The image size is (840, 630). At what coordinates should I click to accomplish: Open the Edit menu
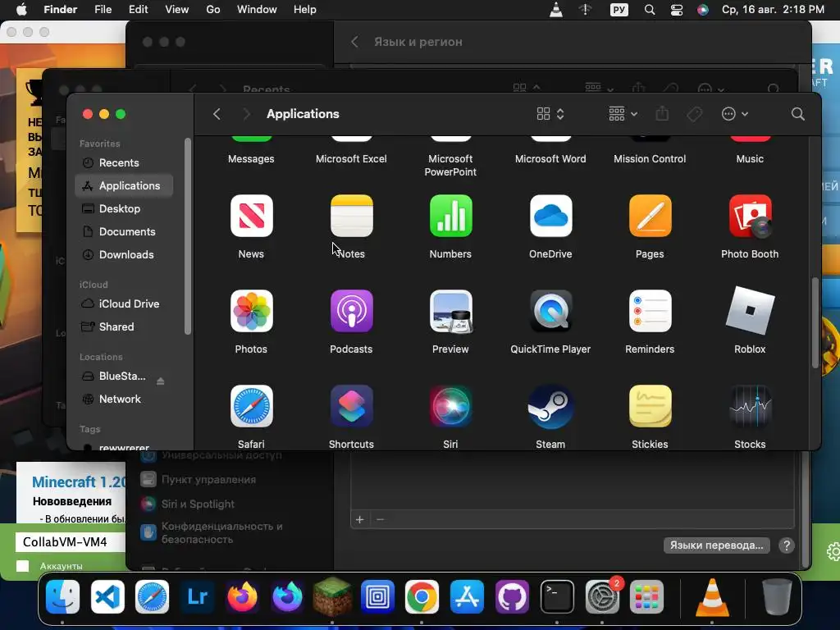click(x=138, y=10)
